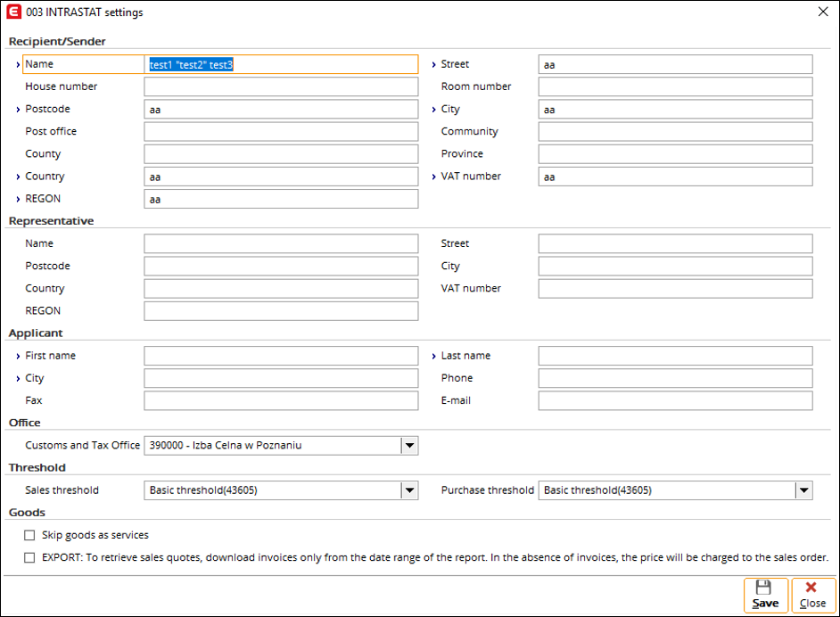Click the Representative REGON field
Viewport: 840px width, 617px height.
pos(281,311)
